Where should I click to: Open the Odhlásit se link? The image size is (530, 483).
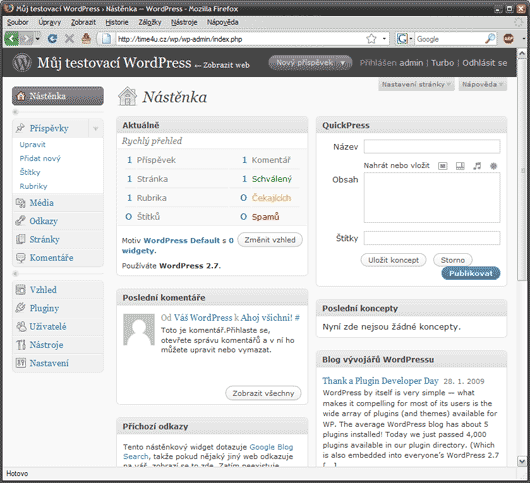pyautogui.click(x=484, y=63)
